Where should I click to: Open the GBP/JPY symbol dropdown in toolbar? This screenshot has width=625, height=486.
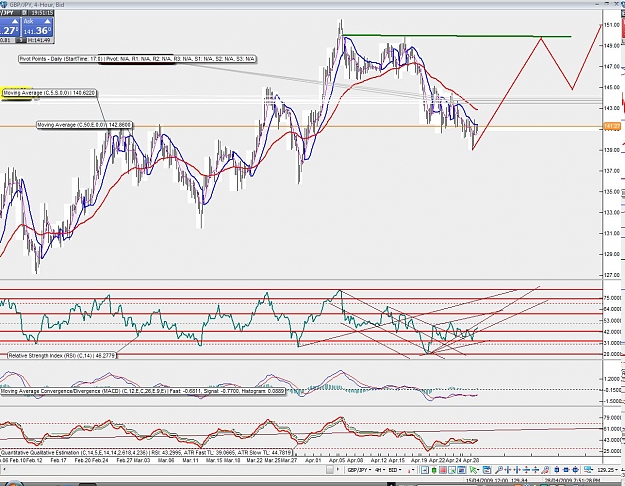pos(360,470)
